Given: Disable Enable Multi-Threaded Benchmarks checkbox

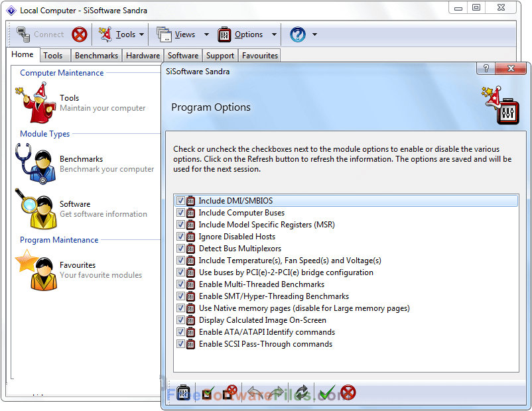Looking at the screenshot, I should 180,284.
